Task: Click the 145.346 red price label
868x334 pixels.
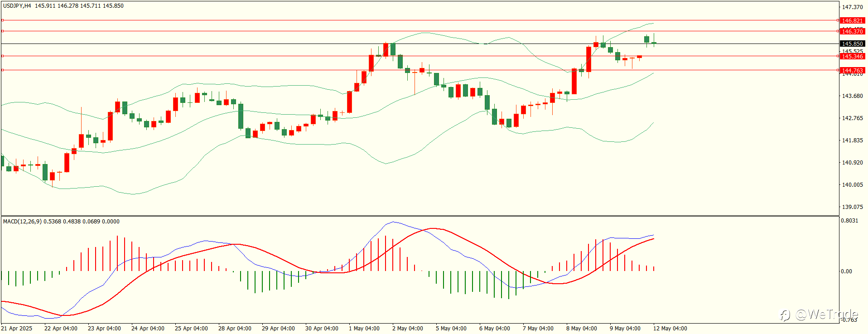Action: [x=852, y=56]
